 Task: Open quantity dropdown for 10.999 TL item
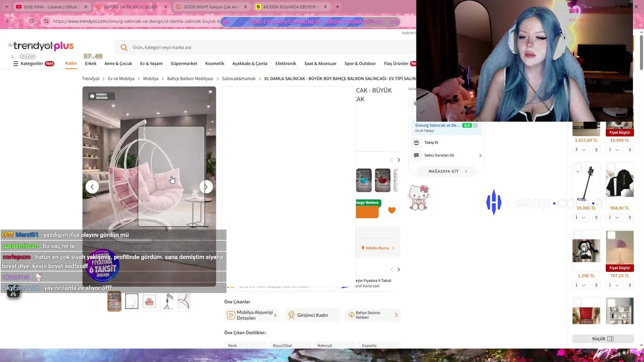[x=614, y=150]
